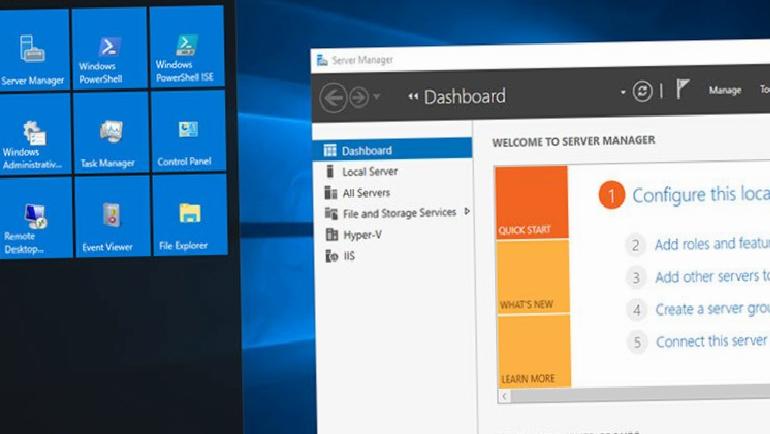Image resolution: width=770 pixels, height=434 pixels.
Task: Open the Server Manager start tile
Action: click(33, 50)
